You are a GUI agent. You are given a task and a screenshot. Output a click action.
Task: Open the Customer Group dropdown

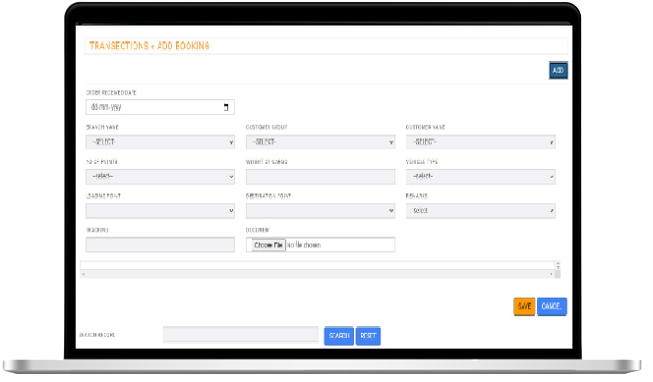pos(320,142)
